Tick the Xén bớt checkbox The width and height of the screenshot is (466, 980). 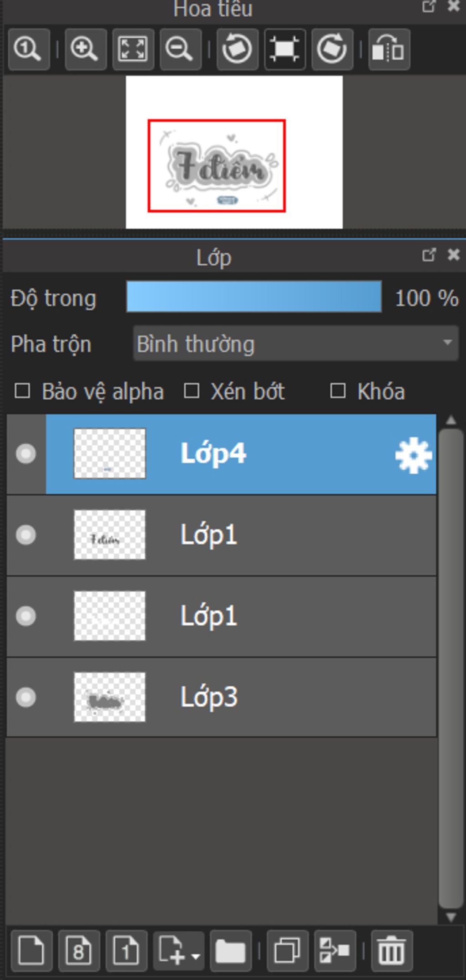(x=192, y=391)
